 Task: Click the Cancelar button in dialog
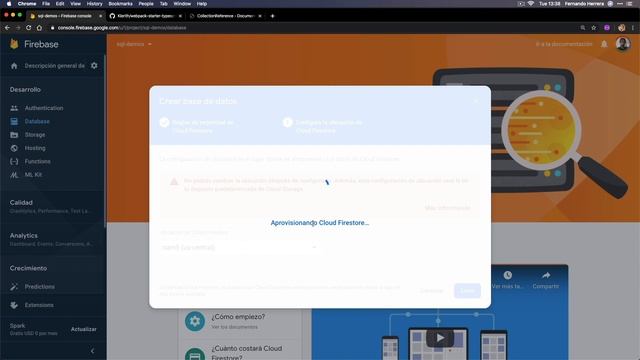(x=431, y=291)
